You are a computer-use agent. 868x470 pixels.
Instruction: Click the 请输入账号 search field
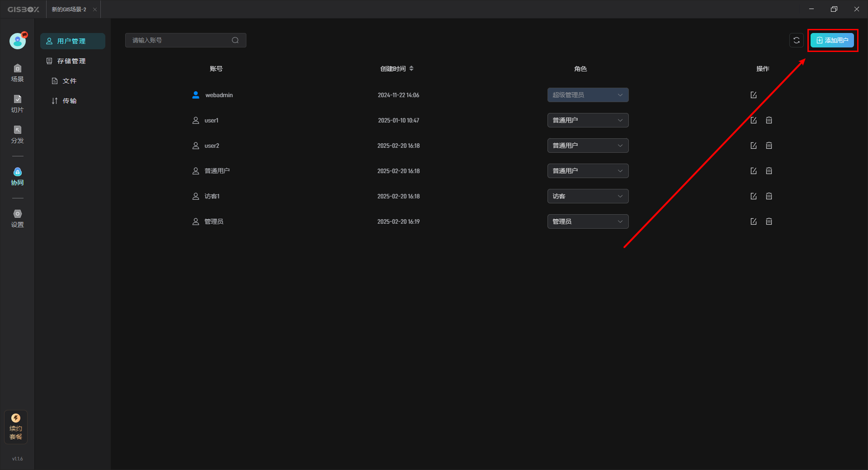pyautogui.click(x=186, y=40)
